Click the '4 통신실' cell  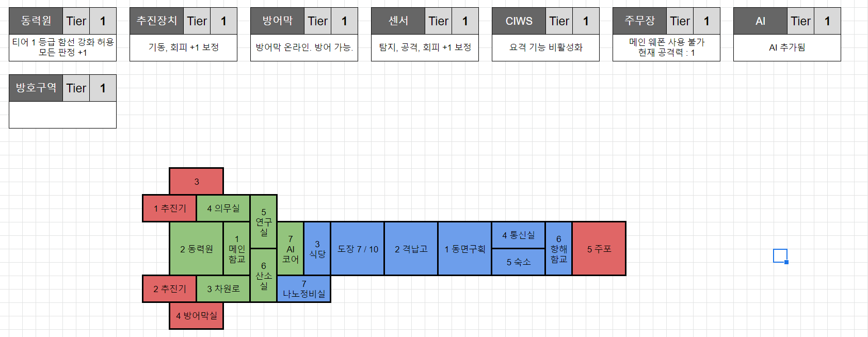pyautogui.click(x=519, y=235)
